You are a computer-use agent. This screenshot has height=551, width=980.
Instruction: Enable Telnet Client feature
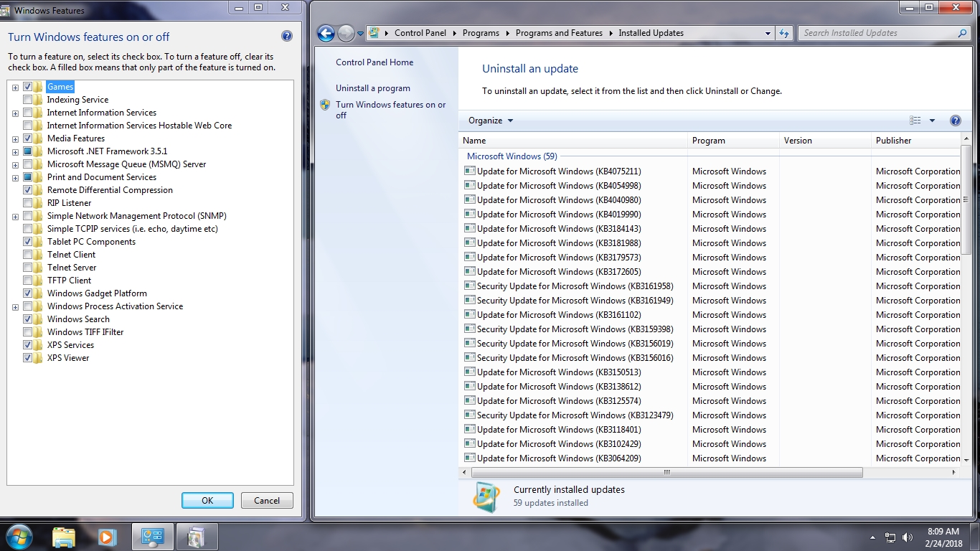[28, 255]
